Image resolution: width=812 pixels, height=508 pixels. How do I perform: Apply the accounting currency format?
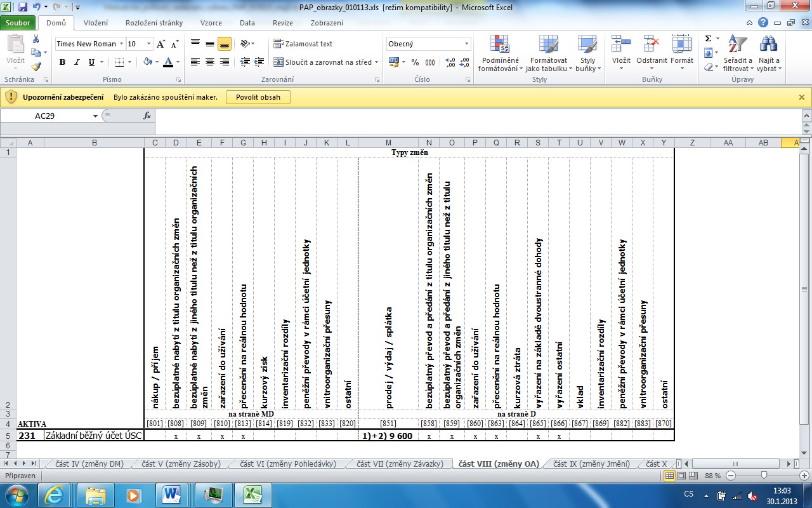pyautogui.click(x=393, y=62)
